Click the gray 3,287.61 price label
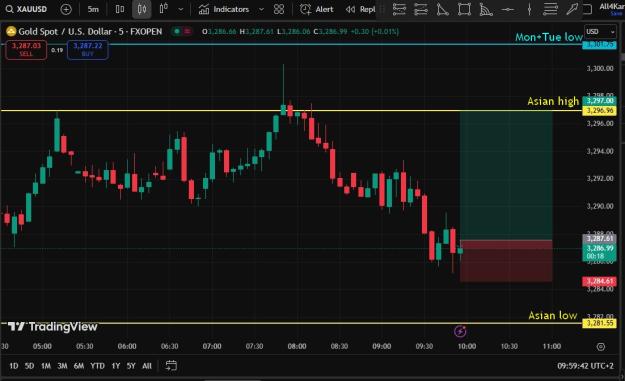 point(599,238)
